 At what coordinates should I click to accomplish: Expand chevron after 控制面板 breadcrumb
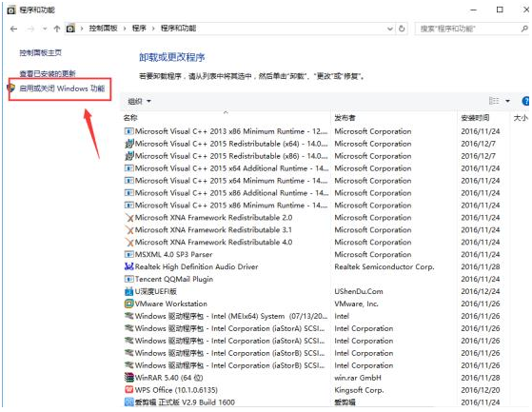point(125,29)
